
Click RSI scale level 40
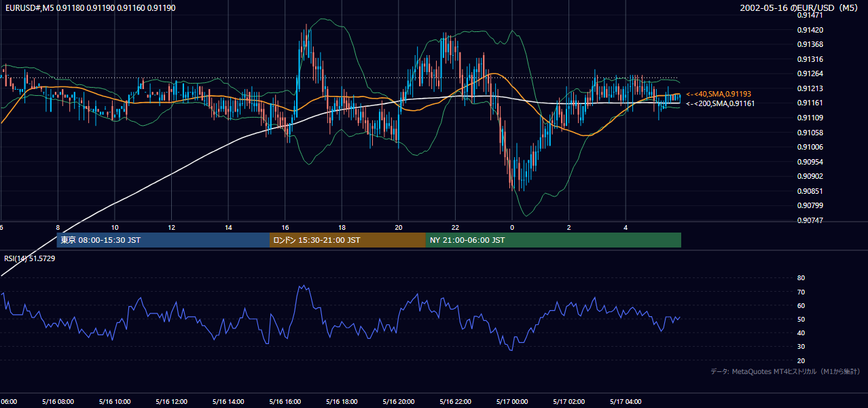click(801, 333)
